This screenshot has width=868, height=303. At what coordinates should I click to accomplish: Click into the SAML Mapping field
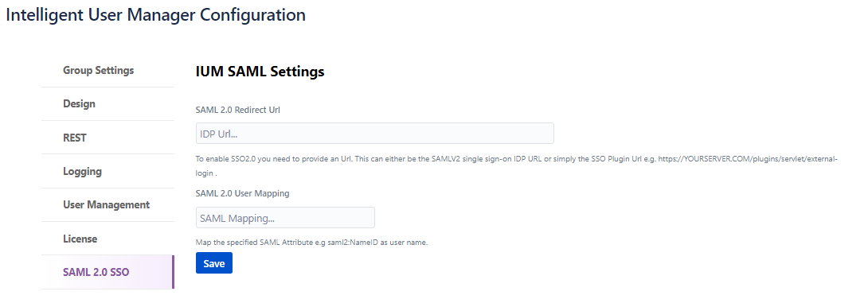click(x=285, y=217)
